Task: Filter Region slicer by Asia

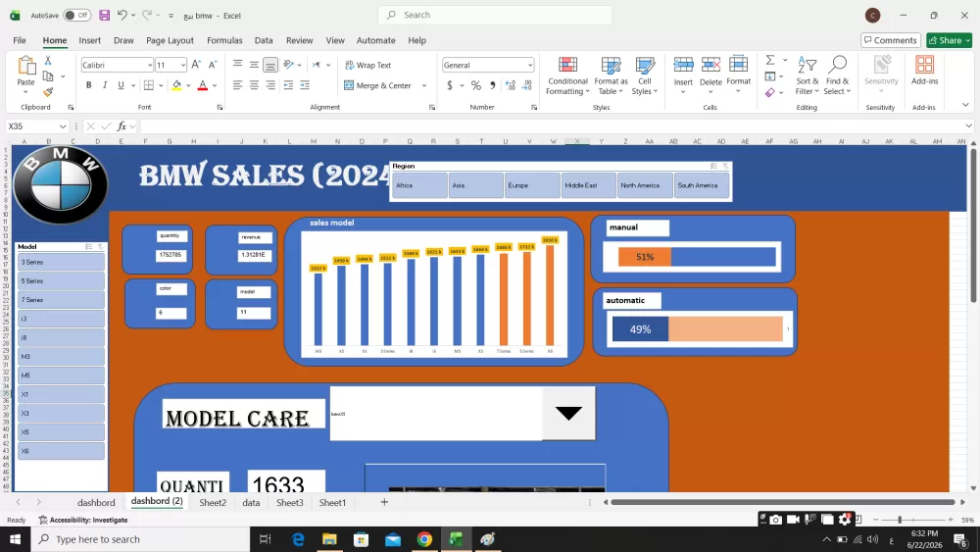Action: (x=475, y=185)
